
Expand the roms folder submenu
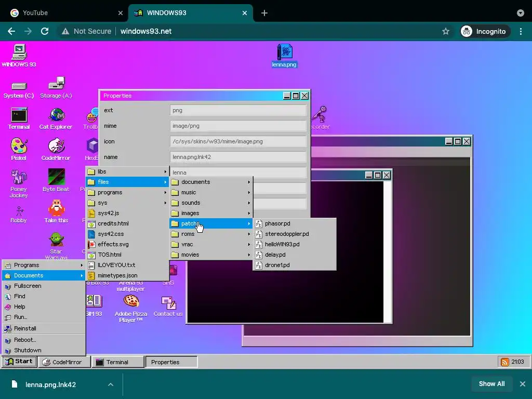coord(211,234)
